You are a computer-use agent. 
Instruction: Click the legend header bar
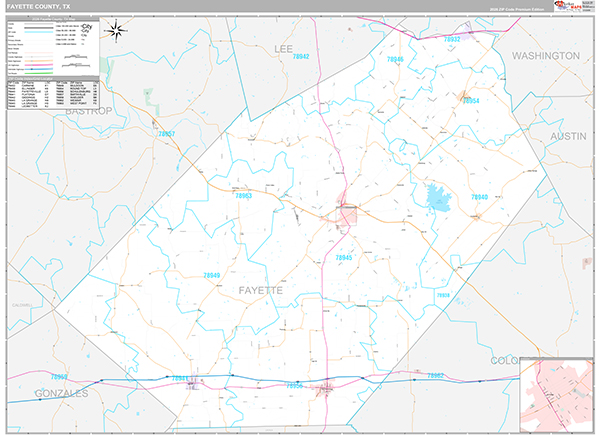tap(53, 19)
